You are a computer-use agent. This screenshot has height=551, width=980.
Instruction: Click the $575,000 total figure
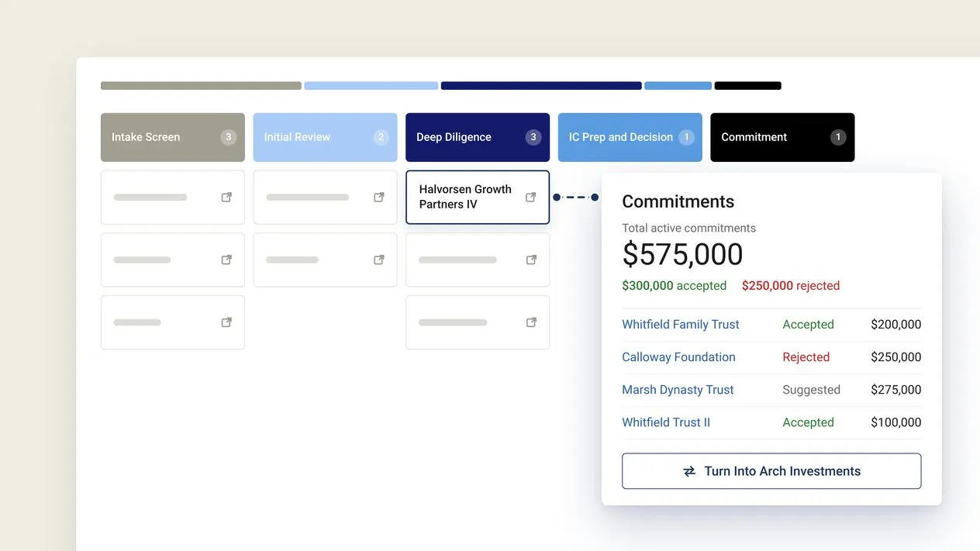coord(682,255)
